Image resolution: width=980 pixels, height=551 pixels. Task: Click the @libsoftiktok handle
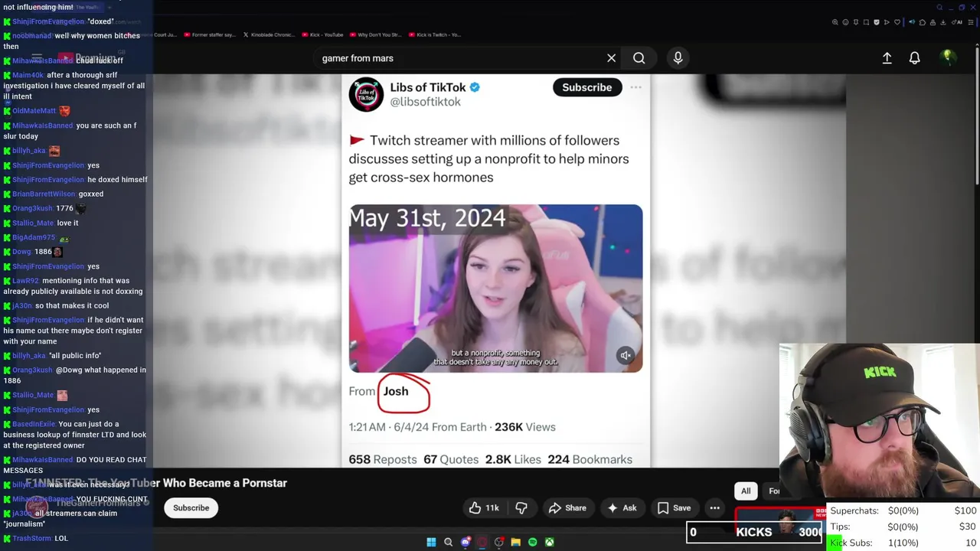click(426, 102)
